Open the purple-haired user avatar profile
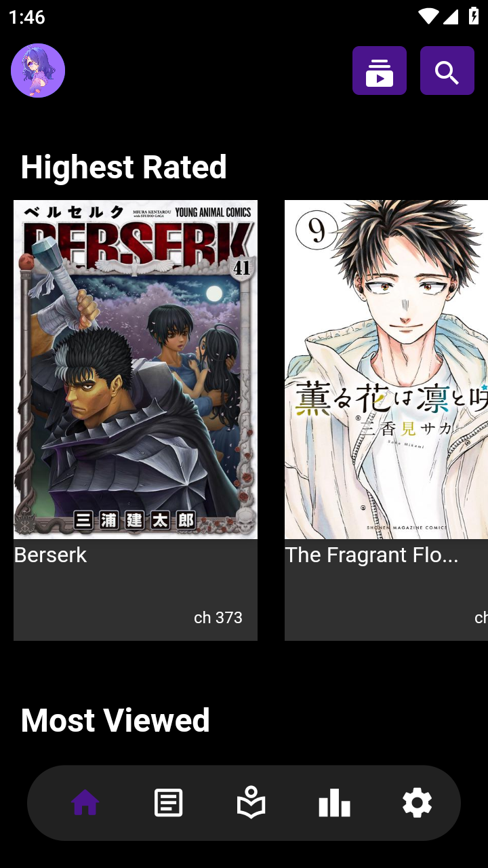The height and width of the screenshot is (868, 488). (38, 71)
